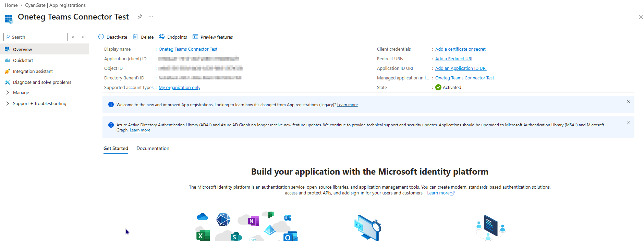
Task: Open Display name link Oneteg Teams Connector Test
Action: tap(188, 49)
